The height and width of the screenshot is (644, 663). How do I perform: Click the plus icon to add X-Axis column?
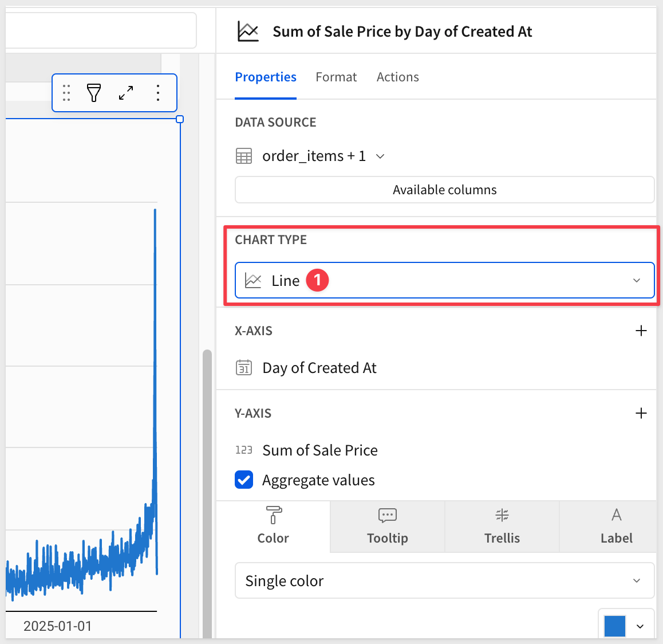641,331
